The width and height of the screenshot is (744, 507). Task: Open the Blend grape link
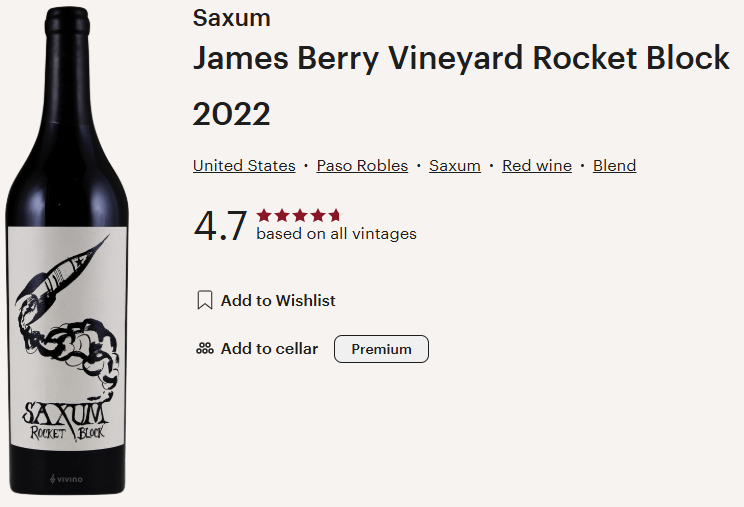(614, 166)
